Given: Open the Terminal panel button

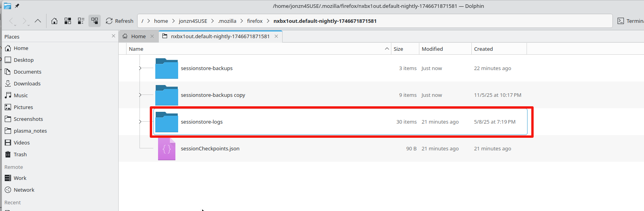Looking at the screenshot, I should [x=630, y=21].
